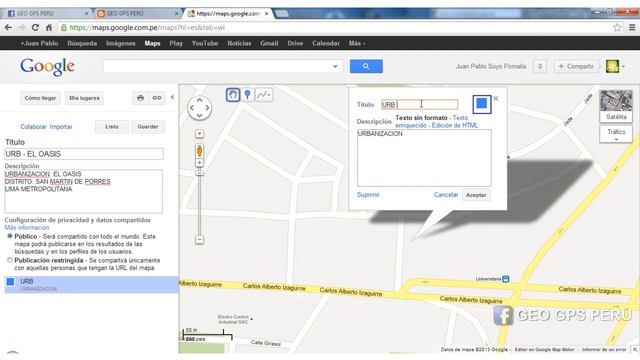Reload the page with refresh icon
This screenshot has width=640, height=360.
click(x=35, y=27)
